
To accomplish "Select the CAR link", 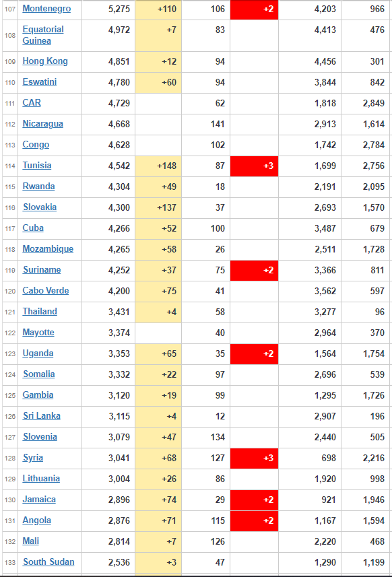I will (32, 102).
